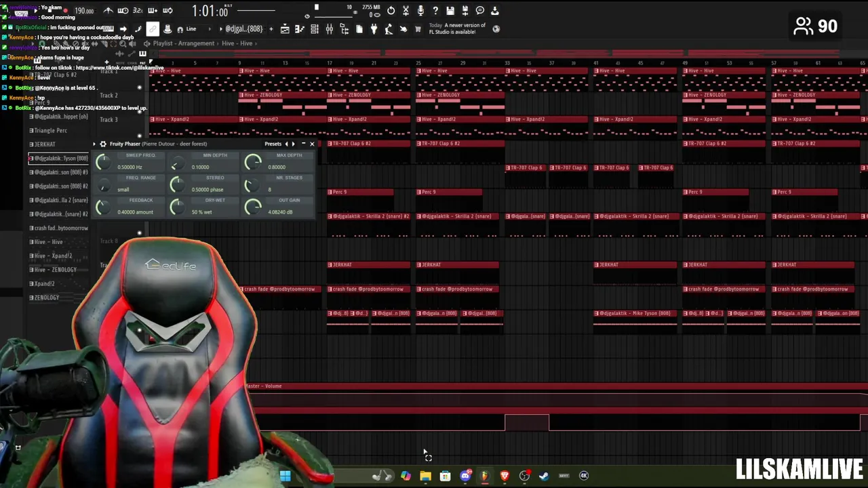
Task: Click the Dry-Wet knob in Fruity Phaser
Action: [x=176, y=207]
